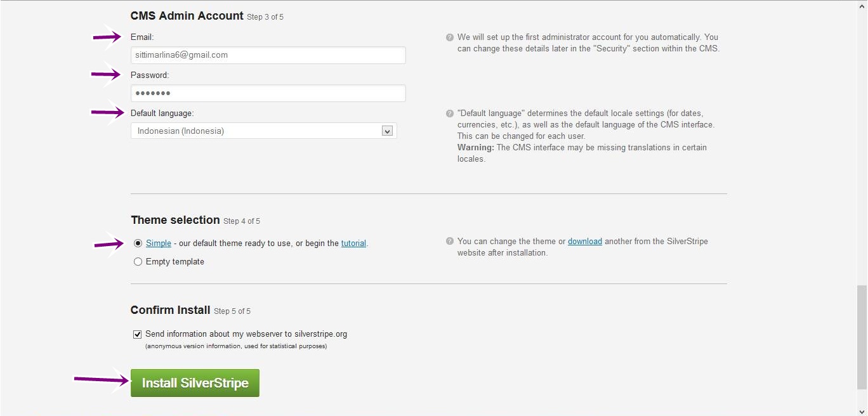Click the "Confirm Install" heading

pyautogui.click(x=170, y=310)
